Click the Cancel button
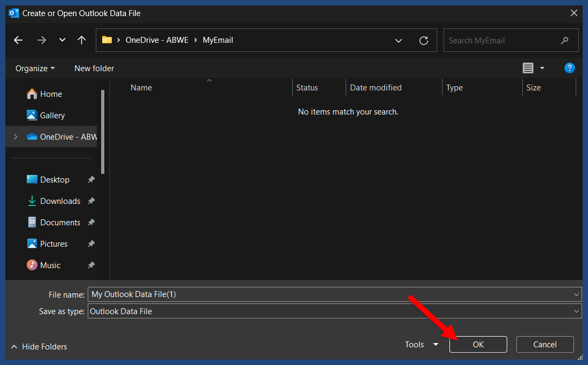The width and height of the screenshot is (588, 365). [x=545, y=344]
